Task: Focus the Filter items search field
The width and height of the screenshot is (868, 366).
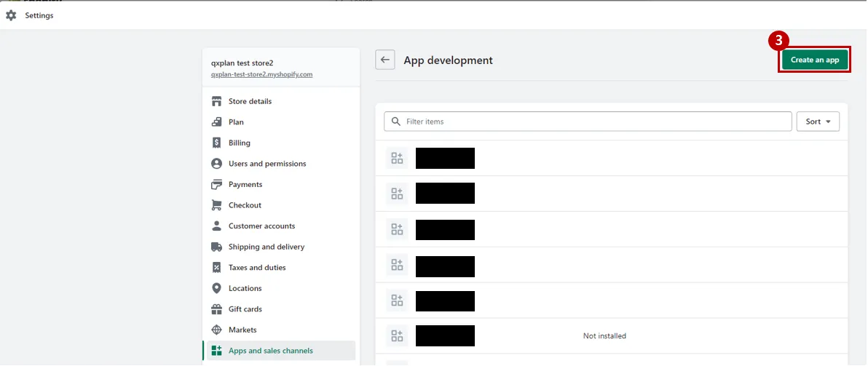Action: pyautogui.click(x=588, y=122)
